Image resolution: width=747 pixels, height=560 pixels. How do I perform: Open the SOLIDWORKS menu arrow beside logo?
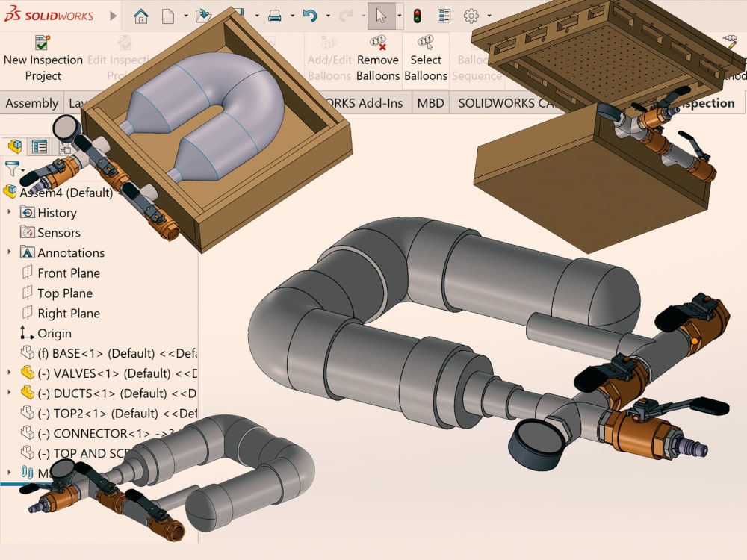point(113,16)
